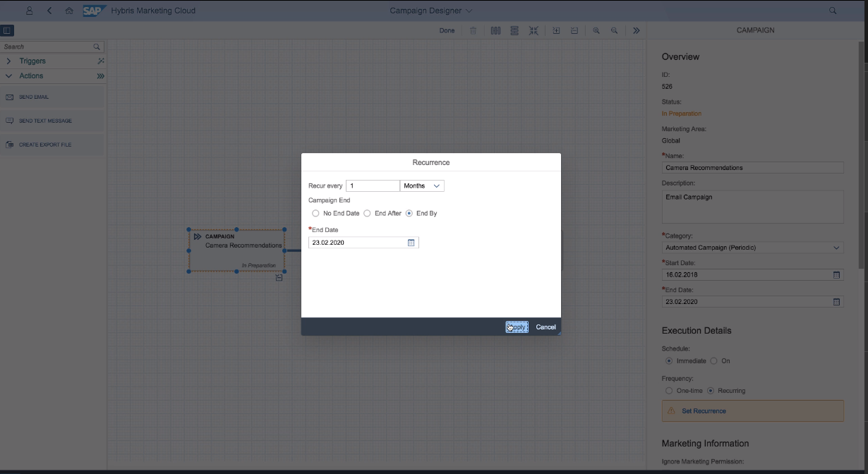Select the End After radio option
Viewport: 868px width, 474px height.
click(x=367, y=213)
